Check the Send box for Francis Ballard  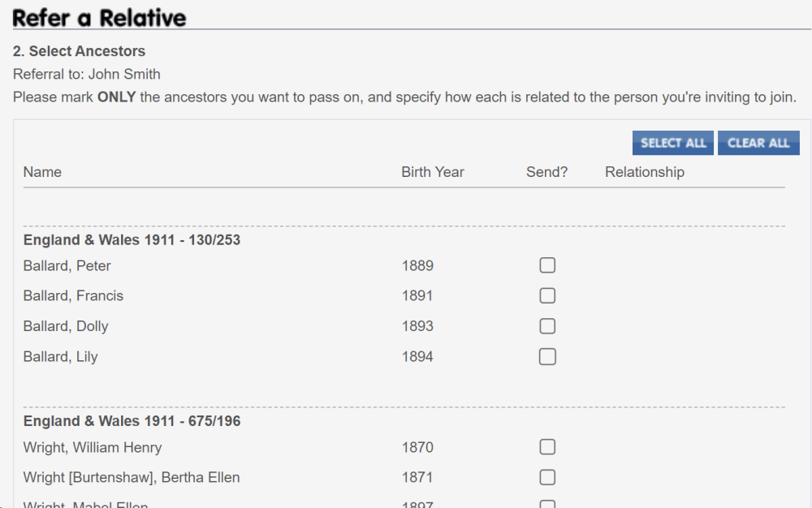click(547, 295)
